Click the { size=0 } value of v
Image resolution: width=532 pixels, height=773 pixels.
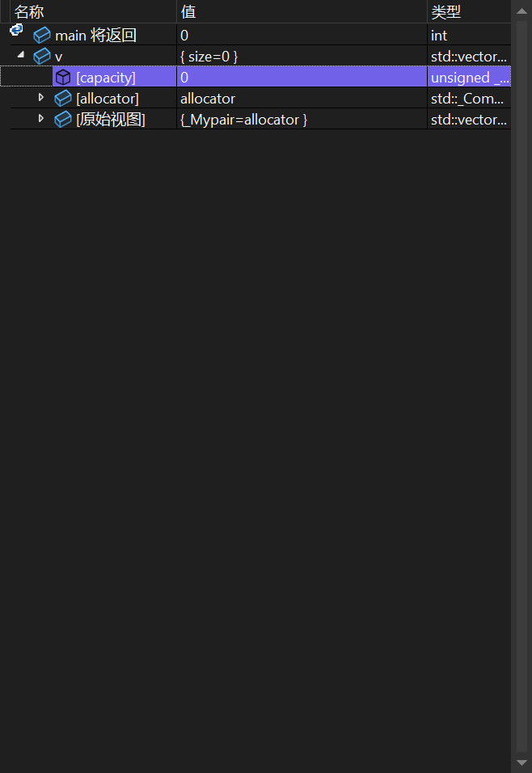[x=209, y=57]
